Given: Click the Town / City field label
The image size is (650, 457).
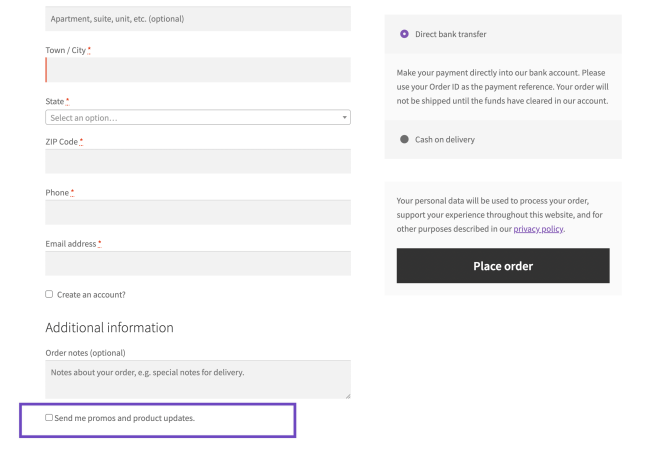Looking at the screenshot, I should [66, 50].
